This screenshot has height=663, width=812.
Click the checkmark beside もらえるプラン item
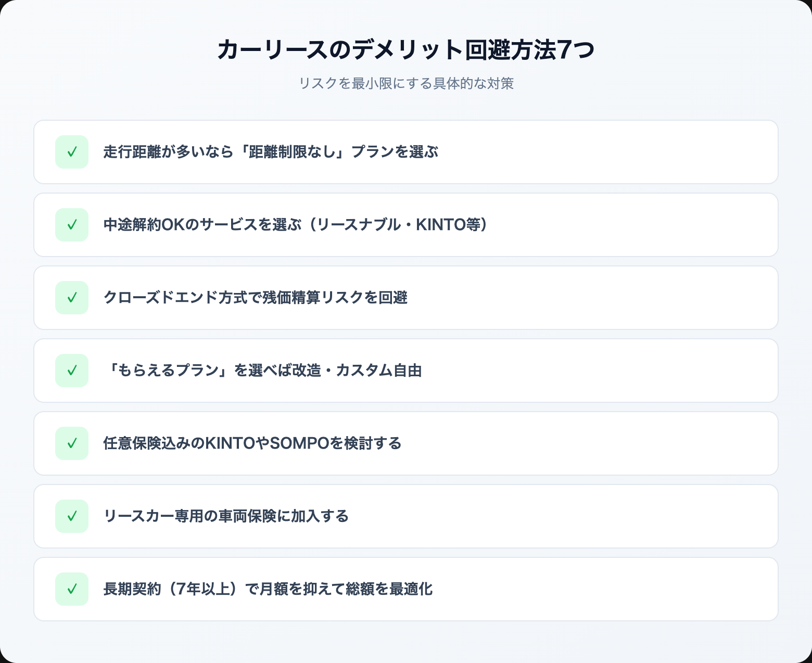click(72, 371)
